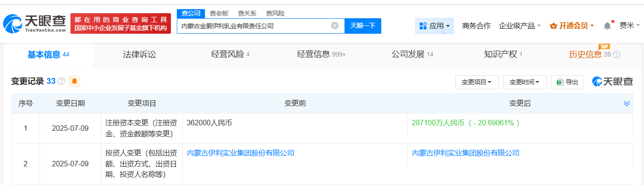Export records via the 导出 Excel icon

tap(568, 82)
